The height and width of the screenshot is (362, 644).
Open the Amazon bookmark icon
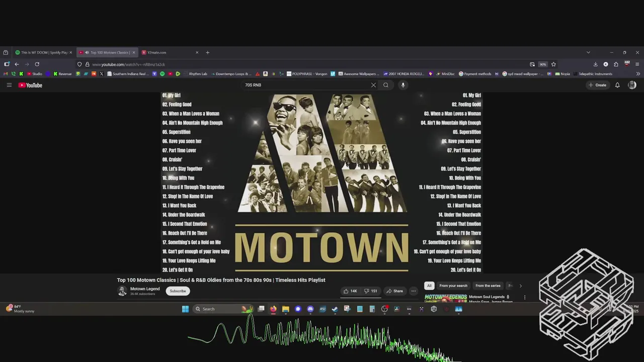265,74
